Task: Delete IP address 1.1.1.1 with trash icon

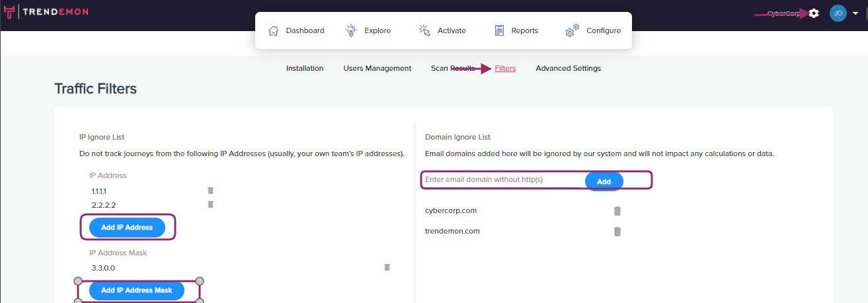Action: pyautogui.click(x=210, y=191)
